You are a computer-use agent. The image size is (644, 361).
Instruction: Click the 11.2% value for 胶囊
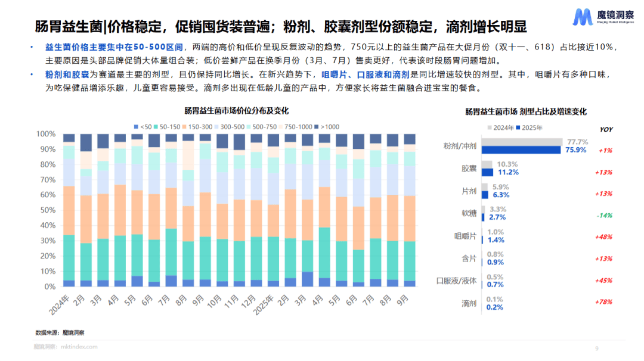[x=508, y=172]
